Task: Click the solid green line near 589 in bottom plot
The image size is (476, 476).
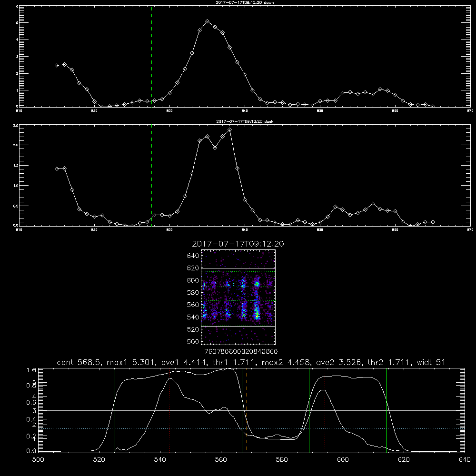Action: click(309, 410)
